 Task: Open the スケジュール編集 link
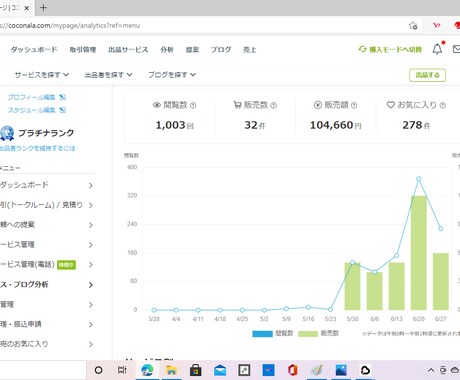pyautogui.click(x=31, y=110)
